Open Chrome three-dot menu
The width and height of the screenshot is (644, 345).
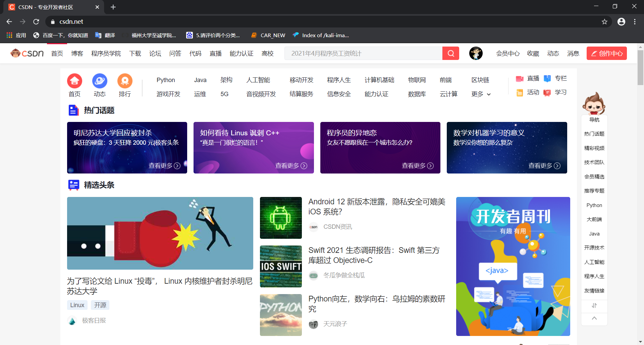coord(635,22)
